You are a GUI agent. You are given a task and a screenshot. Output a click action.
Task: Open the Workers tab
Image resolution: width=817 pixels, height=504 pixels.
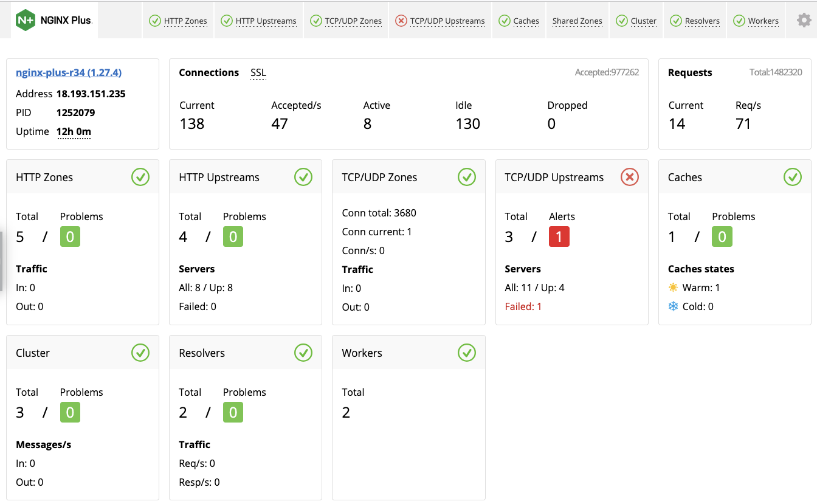pos(756,21)
